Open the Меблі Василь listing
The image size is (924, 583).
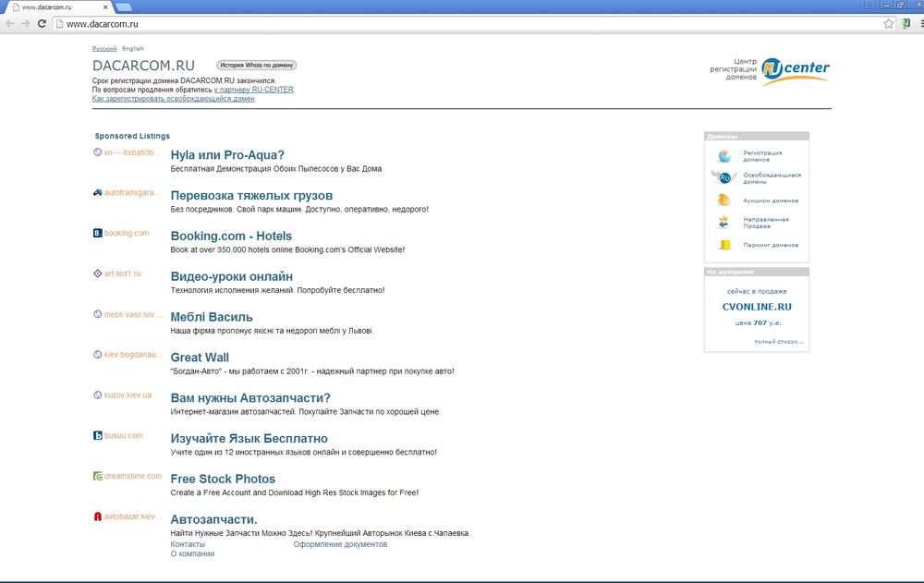point(212,317)
